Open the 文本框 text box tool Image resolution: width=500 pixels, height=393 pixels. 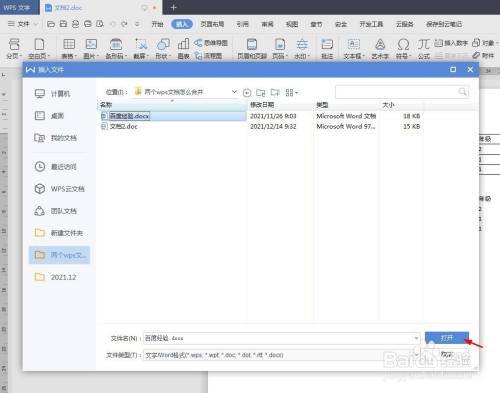tap(354, 49)
